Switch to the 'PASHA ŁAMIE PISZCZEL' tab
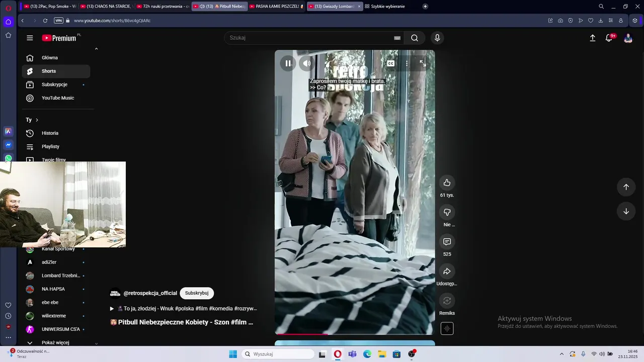 (x=277, y=7)
